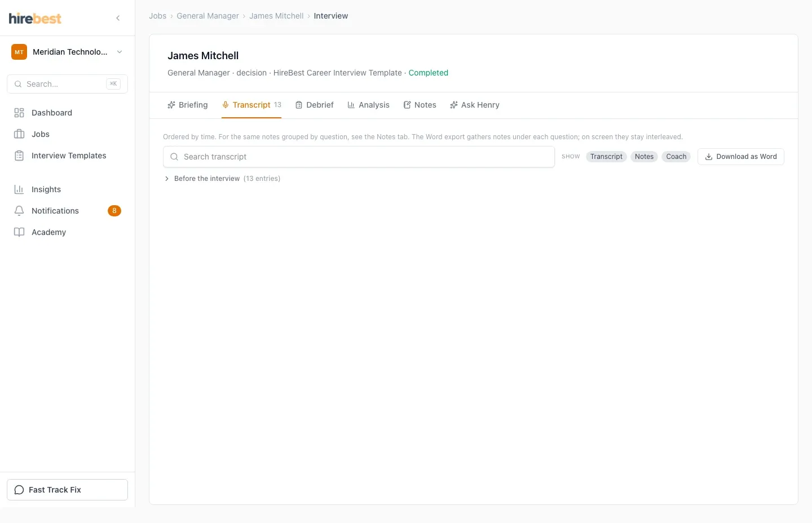The image size is (812, 523).
Task: Toggle the Transcript show filter
Action: coord(606,157)
